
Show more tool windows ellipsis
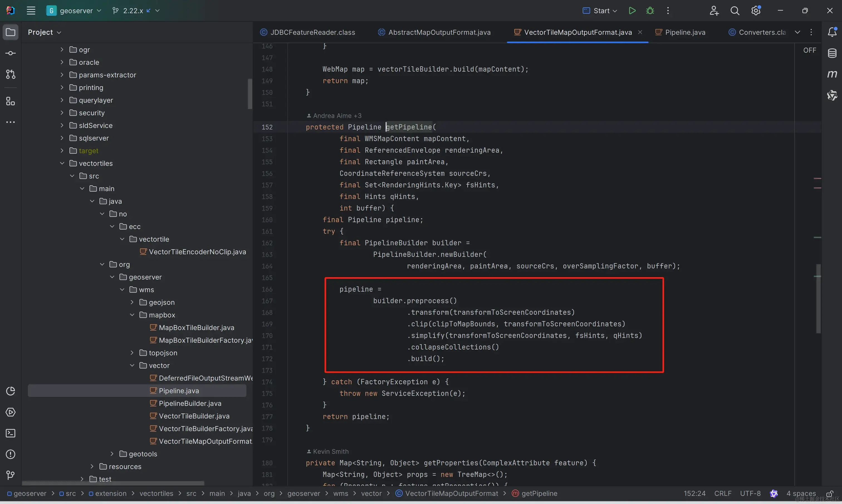coord(11,122)
